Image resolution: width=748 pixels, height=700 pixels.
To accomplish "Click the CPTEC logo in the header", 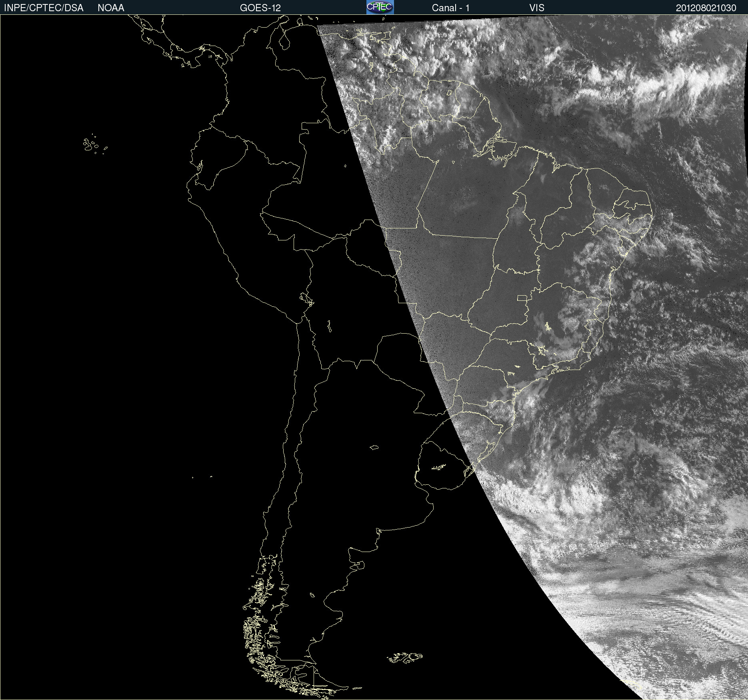I will coord(380,7).
